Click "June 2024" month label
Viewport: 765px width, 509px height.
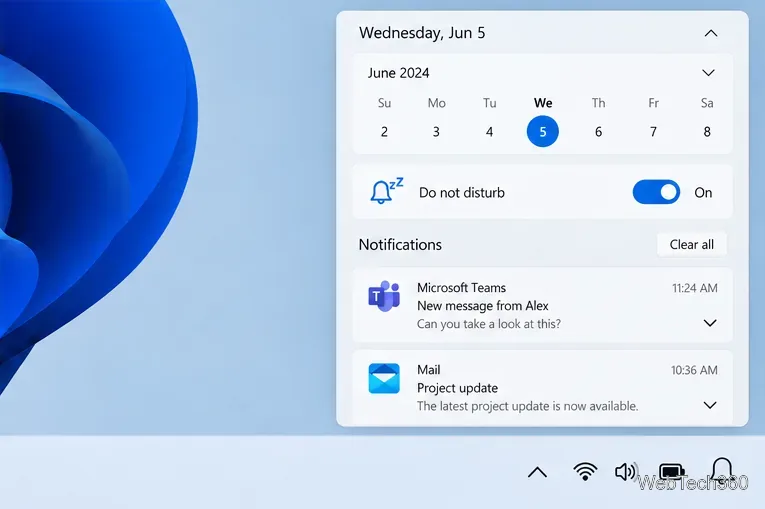point(398,73)
